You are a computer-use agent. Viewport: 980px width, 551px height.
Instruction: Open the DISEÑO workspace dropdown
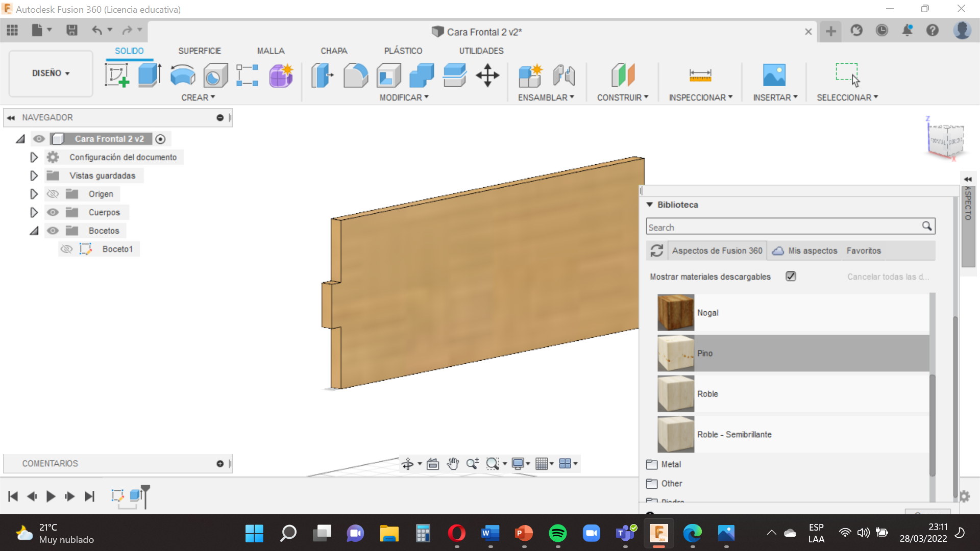(51, 73)
